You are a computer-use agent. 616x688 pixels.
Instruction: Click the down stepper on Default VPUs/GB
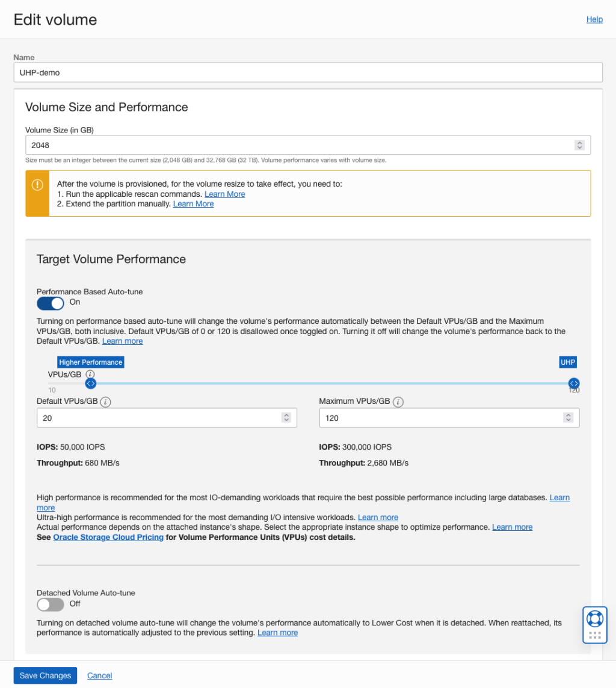pos(286,420)
